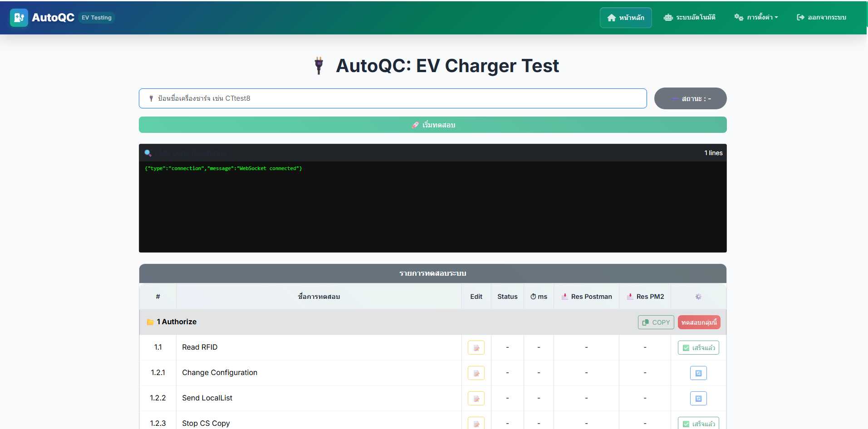
Task: Select the Read RFID test name
Action: [x=200, y=347]
